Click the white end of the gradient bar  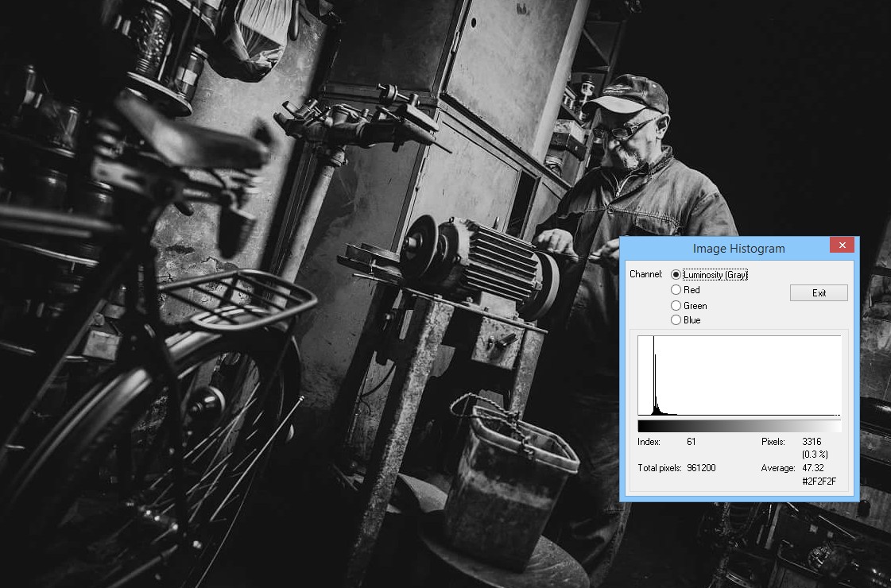point(836,425)
